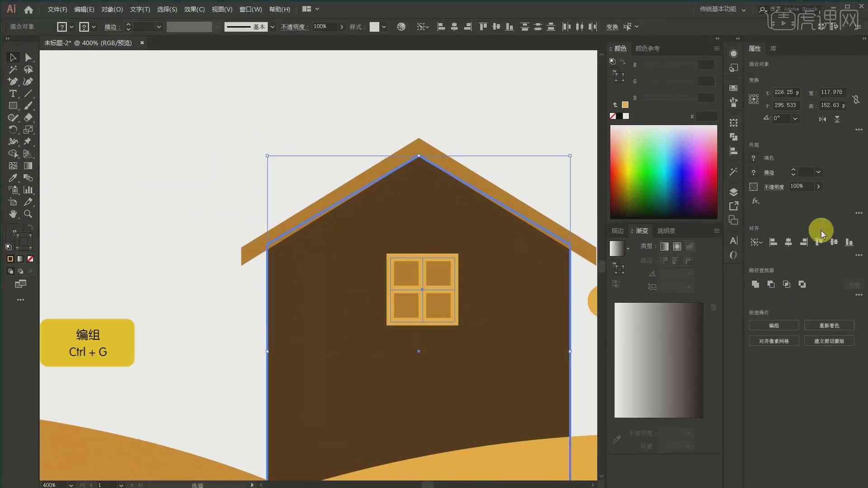The height and width of the screenshot is (488, 868).
Task: Click the yellow fill color swatch
Action: (x=625, y=104)
